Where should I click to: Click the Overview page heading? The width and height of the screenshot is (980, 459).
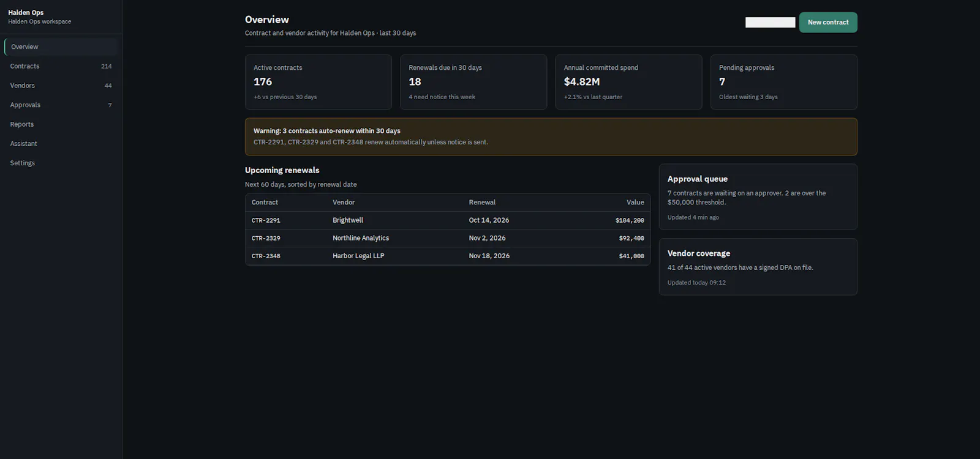[267, 20]
